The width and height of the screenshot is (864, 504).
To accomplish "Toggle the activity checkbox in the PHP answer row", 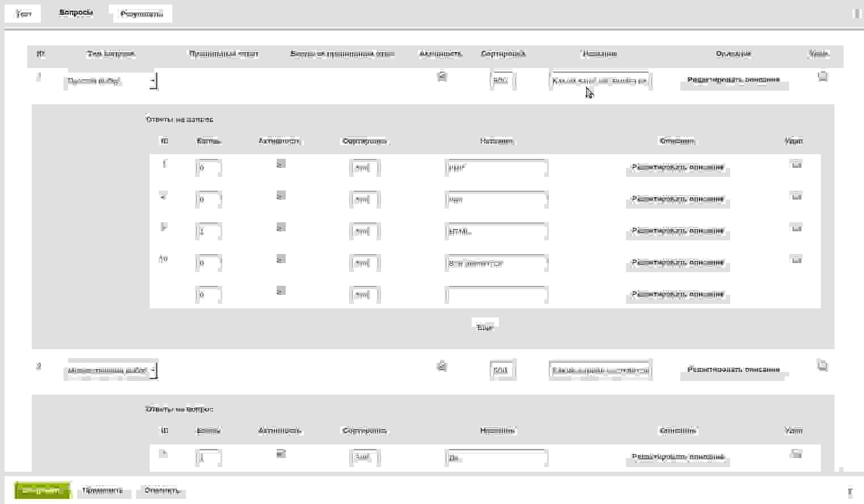I will coord(281,164).
